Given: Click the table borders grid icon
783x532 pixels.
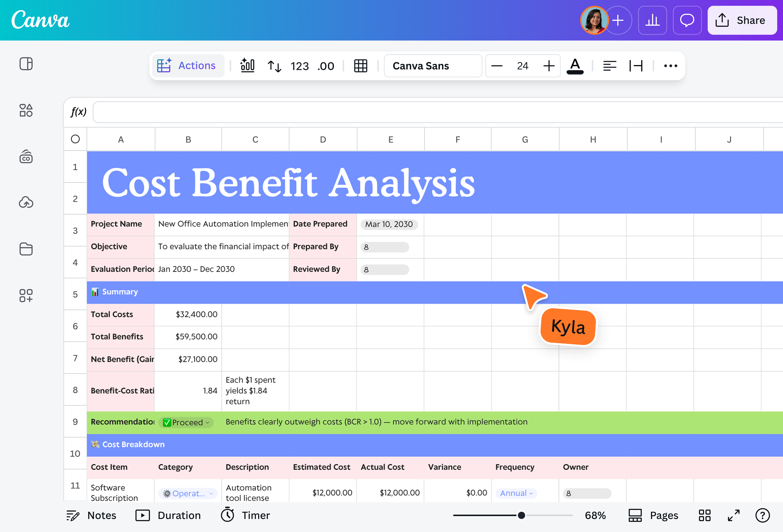Looking at the screenshot, I should click(x=361, y=66).
